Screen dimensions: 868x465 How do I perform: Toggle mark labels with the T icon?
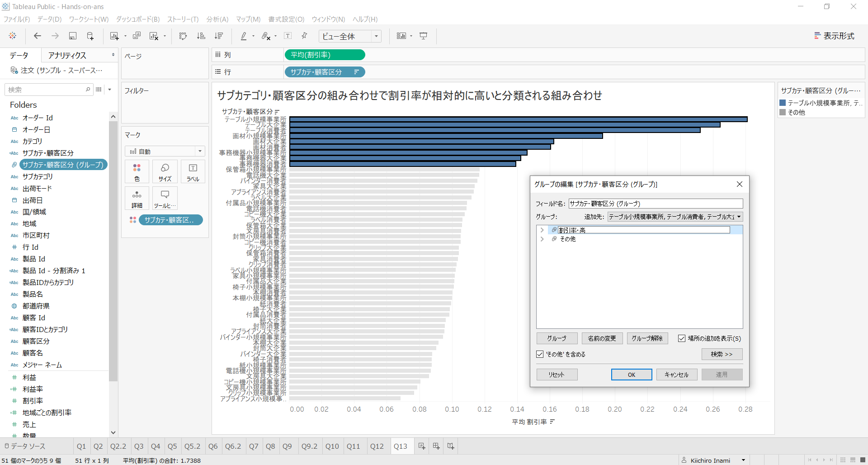click(288, 36)
